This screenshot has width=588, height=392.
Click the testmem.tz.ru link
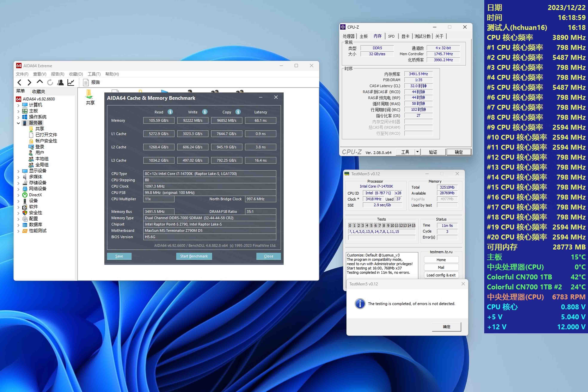coord(441,252)
